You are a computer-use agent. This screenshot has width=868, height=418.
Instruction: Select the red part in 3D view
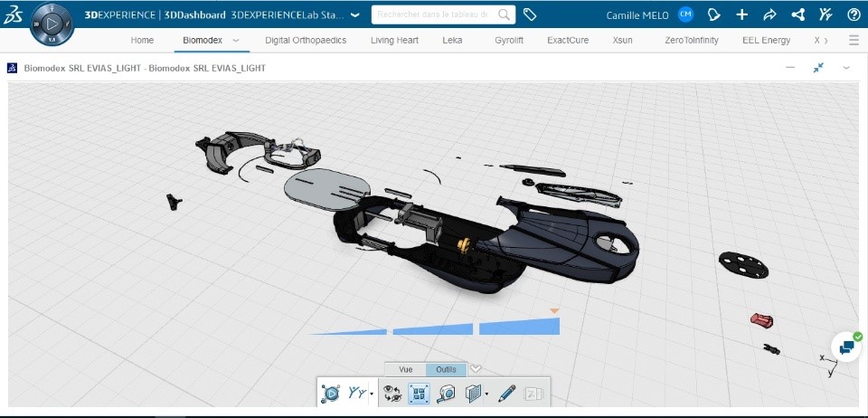tap(761, 319)
